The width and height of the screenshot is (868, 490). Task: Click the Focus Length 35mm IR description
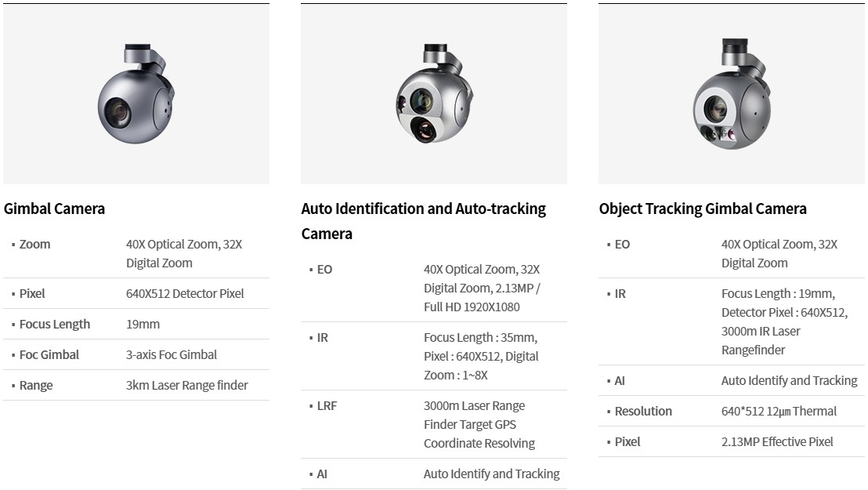pyautogui.click(x=481, y=357)
